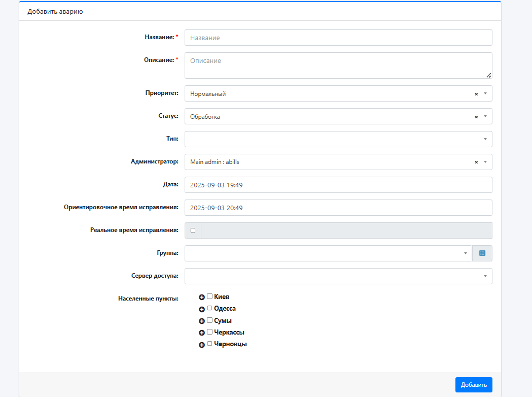Click the Ориентировочное время исправления date field
Viewport: 532px width, 397px height.
pyautogui.click(x=338, y=208)
